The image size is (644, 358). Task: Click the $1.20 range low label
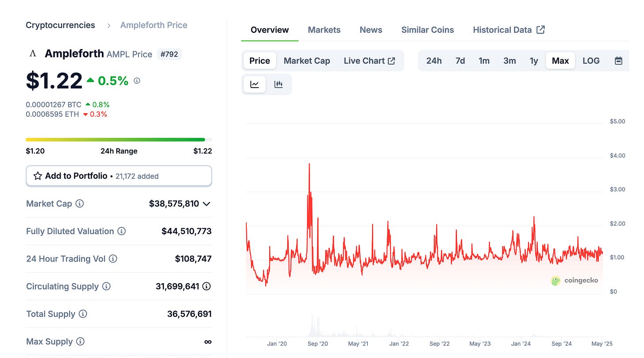click(x=35, y=151)
